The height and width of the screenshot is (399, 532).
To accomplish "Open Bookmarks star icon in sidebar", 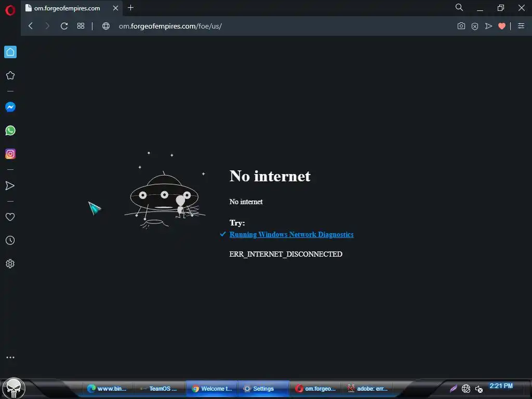I will [x=10, y=75].
